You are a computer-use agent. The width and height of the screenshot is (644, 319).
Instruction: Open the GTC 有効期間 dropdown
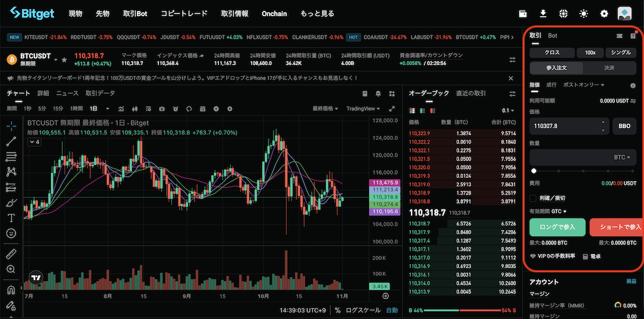pos(559,211)
